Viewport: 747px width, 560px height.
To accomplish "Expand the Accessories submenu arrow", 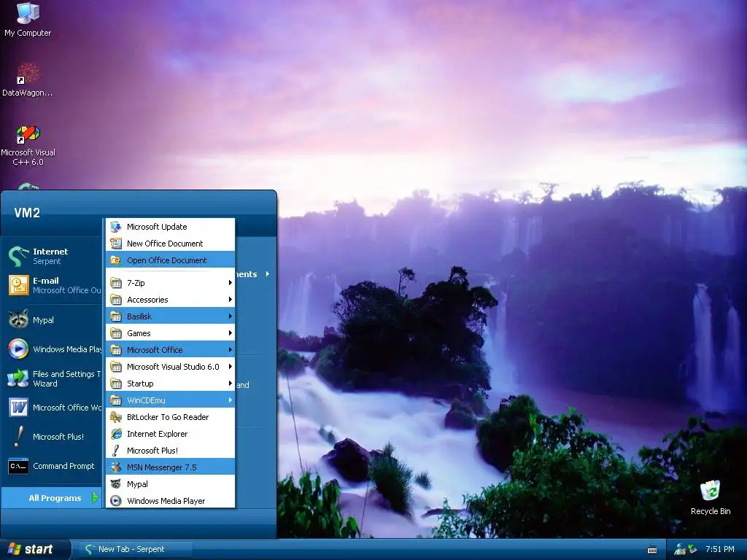I will coord(230,300).
